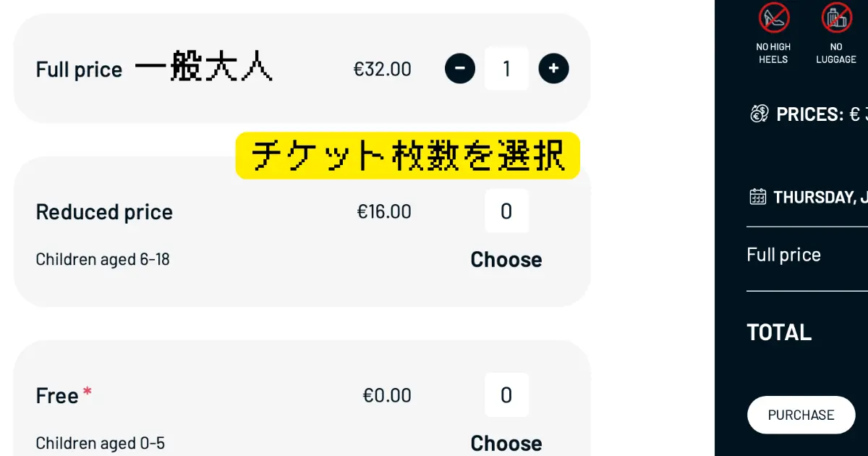Choose the Free children ticket option

pos(506,443)
